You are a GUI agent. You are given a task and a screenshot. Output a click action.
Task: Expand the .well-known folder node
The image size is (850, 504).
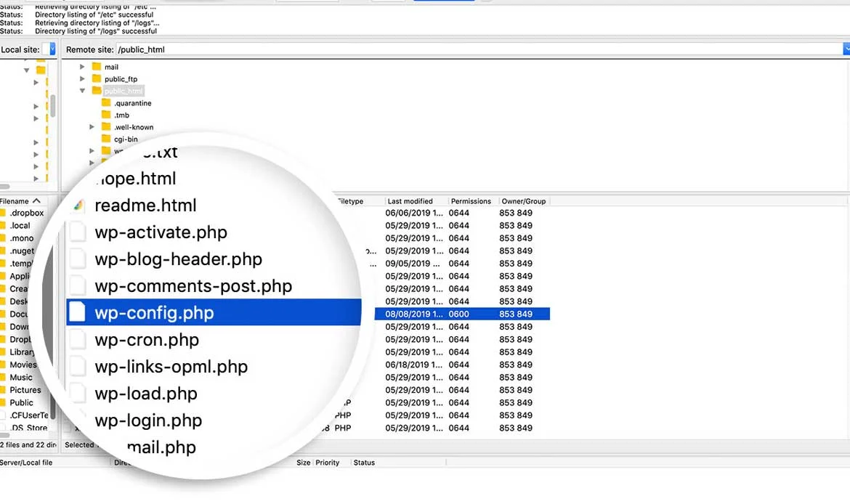(92, 127)
